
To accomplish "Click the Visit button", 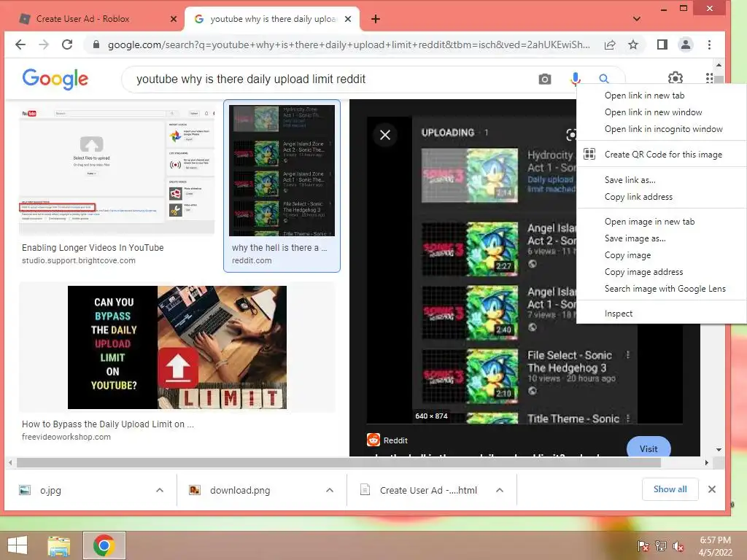I will [649, 448].
